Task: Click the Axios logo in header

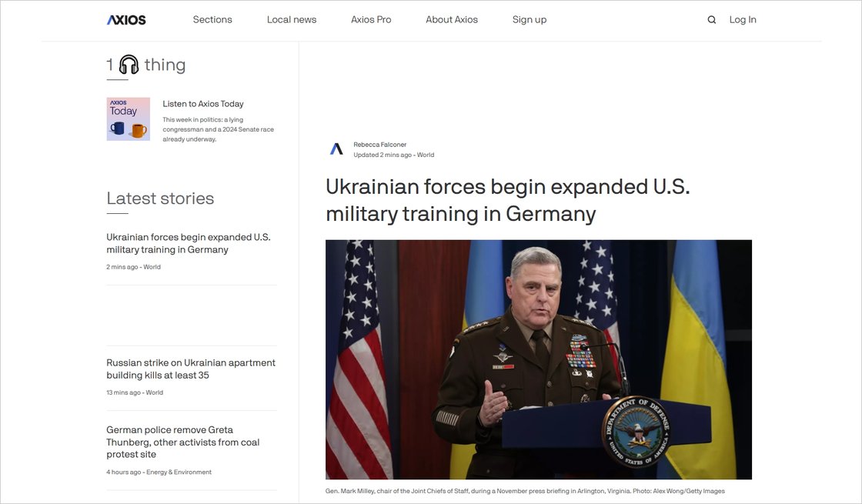Action: 126,20
